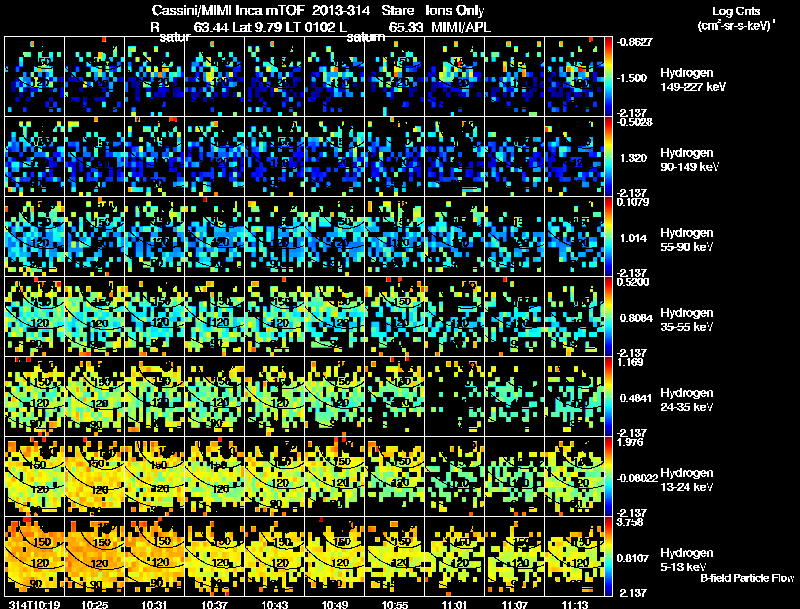The width and height of the screenshot is (800, 609).
Task: Click the 'Hydrogen 35-55 keV' row label
Action: [687, 320]
